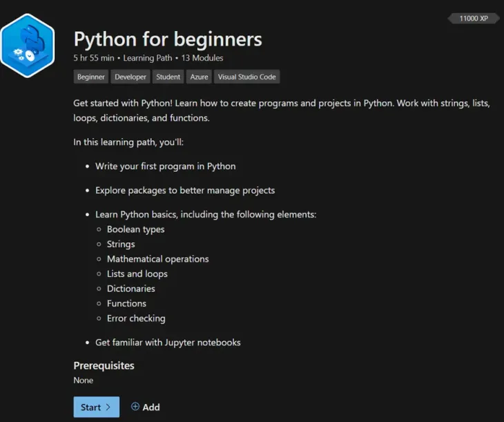Open the Visual Studio Code tag
The width and height of the screenshot is (504, 422).
pos(246,77)
